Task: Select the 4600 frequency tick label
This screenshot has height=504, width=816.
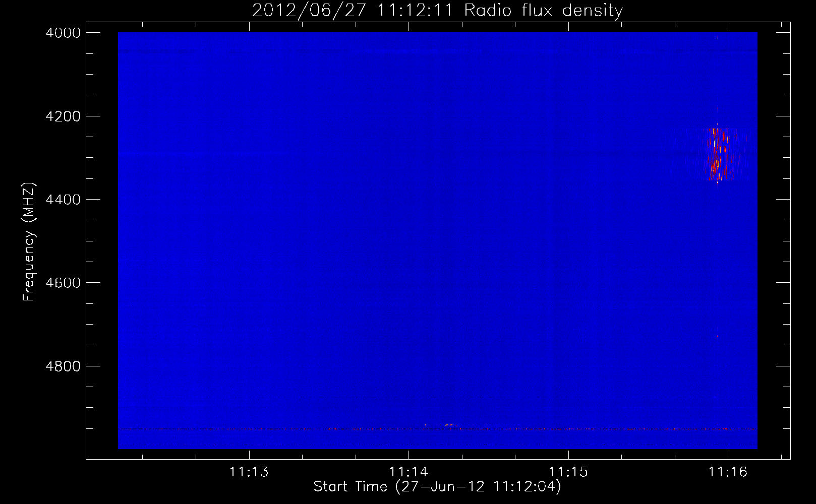Action: (x=63, y=283)
